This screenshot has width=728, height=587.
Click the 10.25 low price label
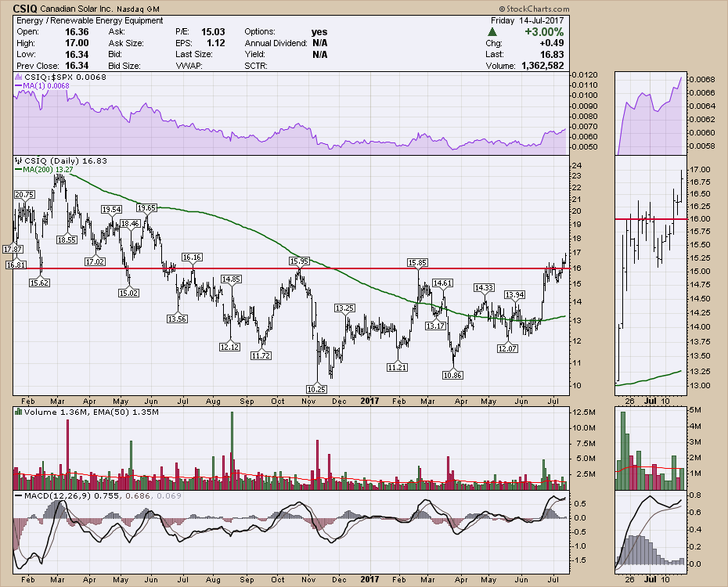coord(316,389)
